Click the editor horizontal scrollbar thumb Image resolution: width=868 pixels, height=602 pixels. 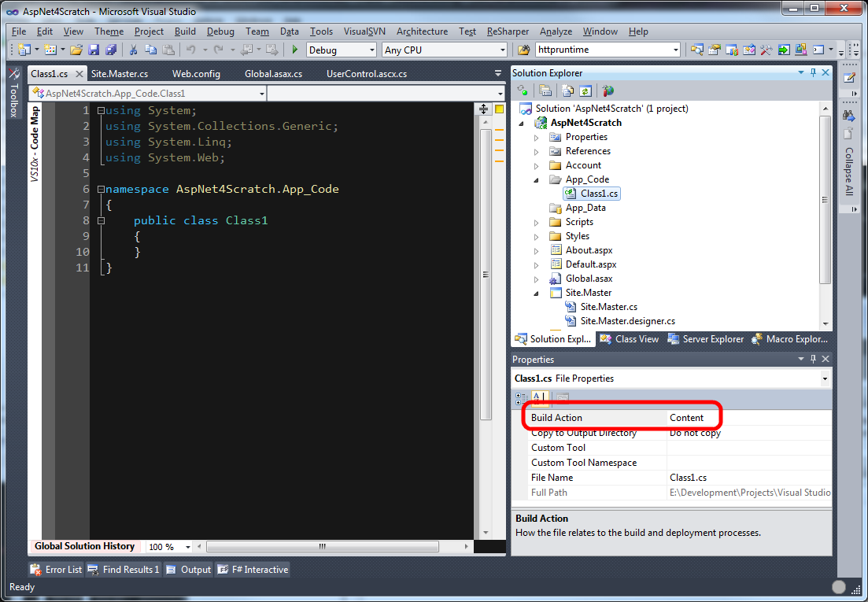tap(323, 546)
